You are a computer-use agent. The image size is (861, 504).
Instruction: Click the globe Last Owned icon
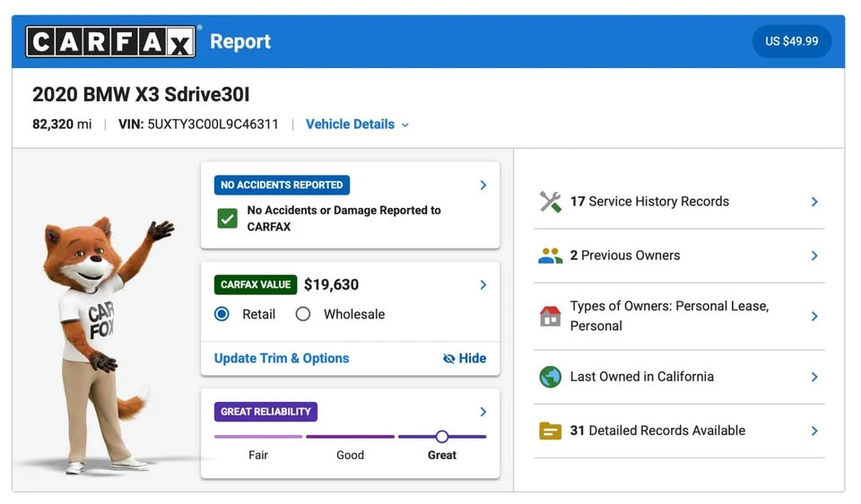(550, 378)
